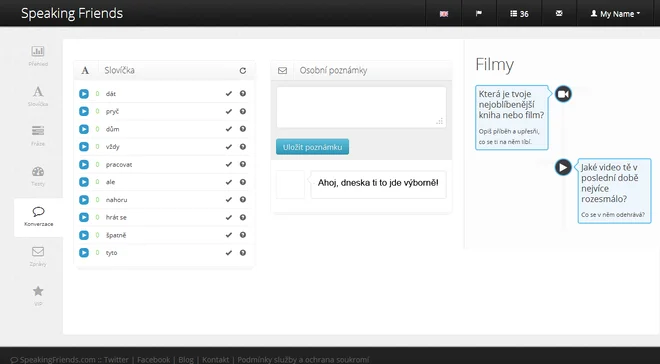
Task: Open help icon for word pryč
Action: point(243,112)
